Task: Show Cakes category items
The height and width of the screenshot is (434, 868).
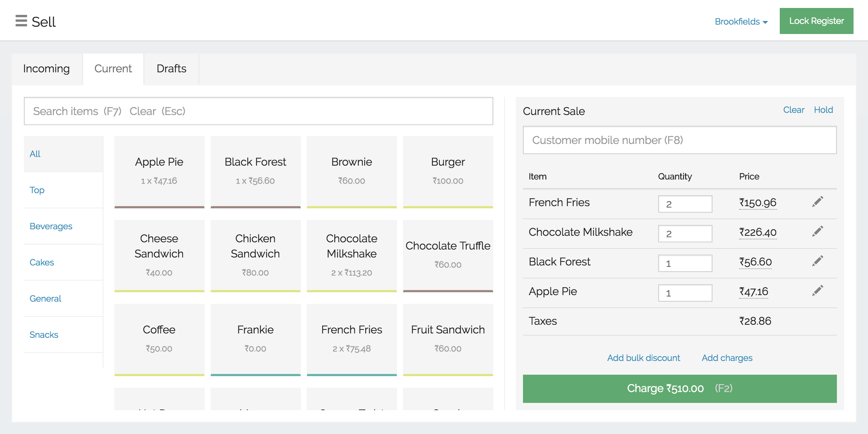Action: click(x=42, y=263)
